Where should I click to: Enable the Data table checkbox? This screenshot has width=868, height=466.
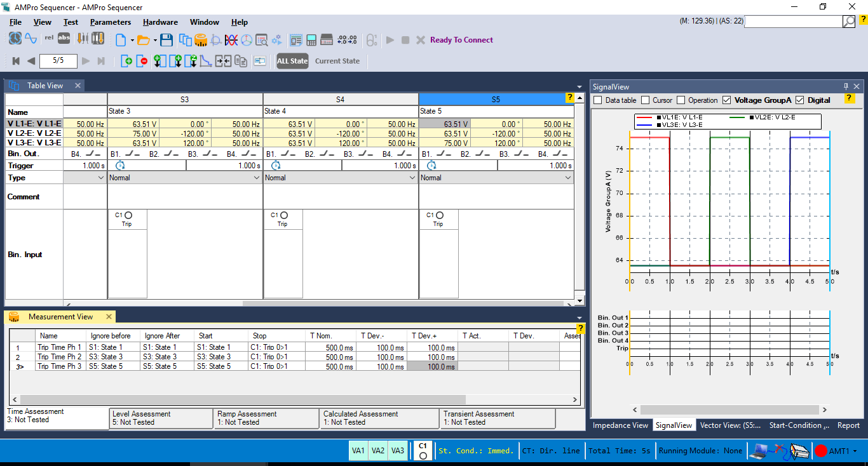597,100
